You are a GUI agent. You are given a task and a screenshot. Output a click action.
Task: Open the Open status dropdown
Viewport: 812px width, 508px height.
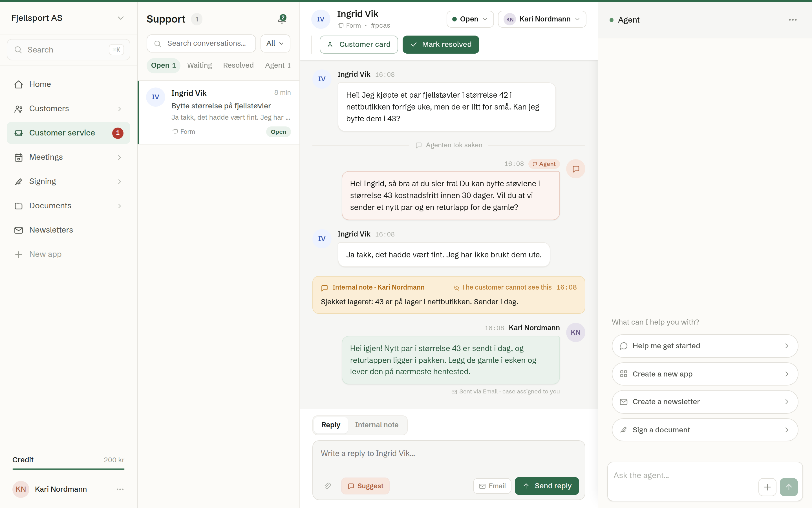tap(470, 19)
